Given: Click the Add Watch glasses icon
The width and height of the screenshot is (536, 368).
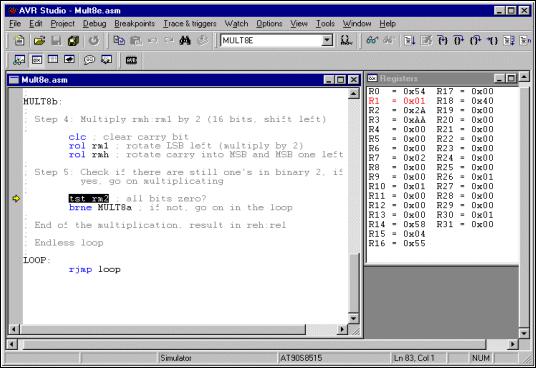Looking at the screenshot, I should pos(372,41).
